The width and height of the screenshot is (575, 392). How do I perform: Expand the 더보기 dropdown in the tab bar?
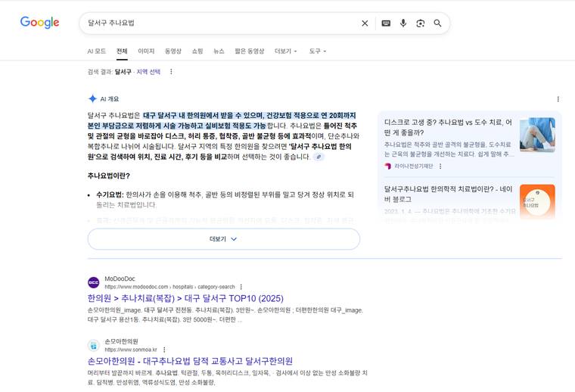pos(286,51)
